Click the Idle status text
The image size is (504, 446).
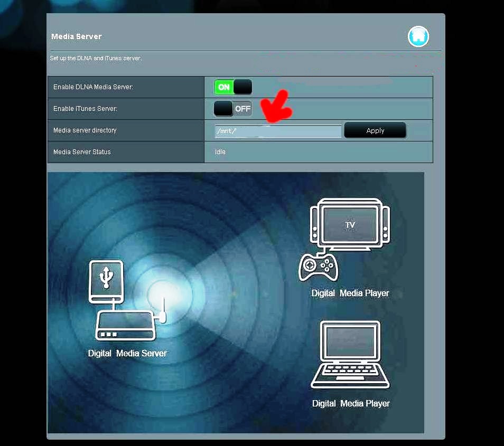coord(220,152)
